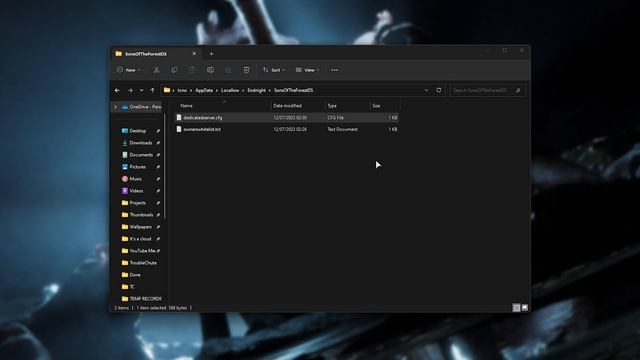Click tcno in the address path
The image size is (640, 360).
(182, 90)
